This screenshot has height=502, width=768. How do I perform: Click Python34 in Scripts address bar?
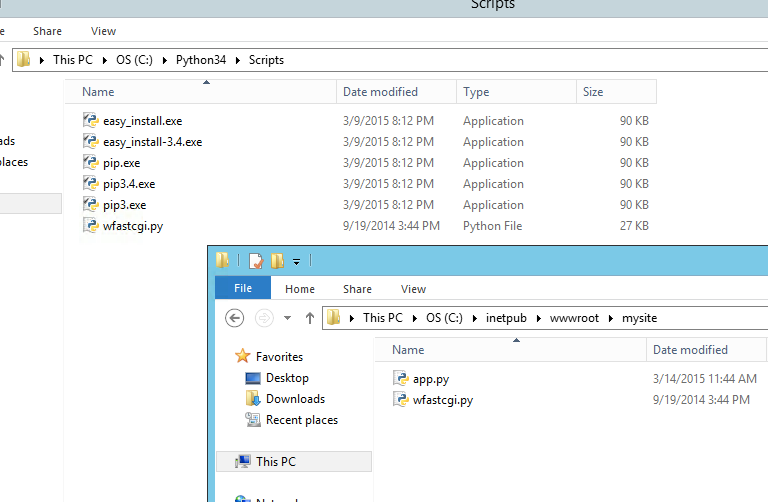click(x=201, y=60)
